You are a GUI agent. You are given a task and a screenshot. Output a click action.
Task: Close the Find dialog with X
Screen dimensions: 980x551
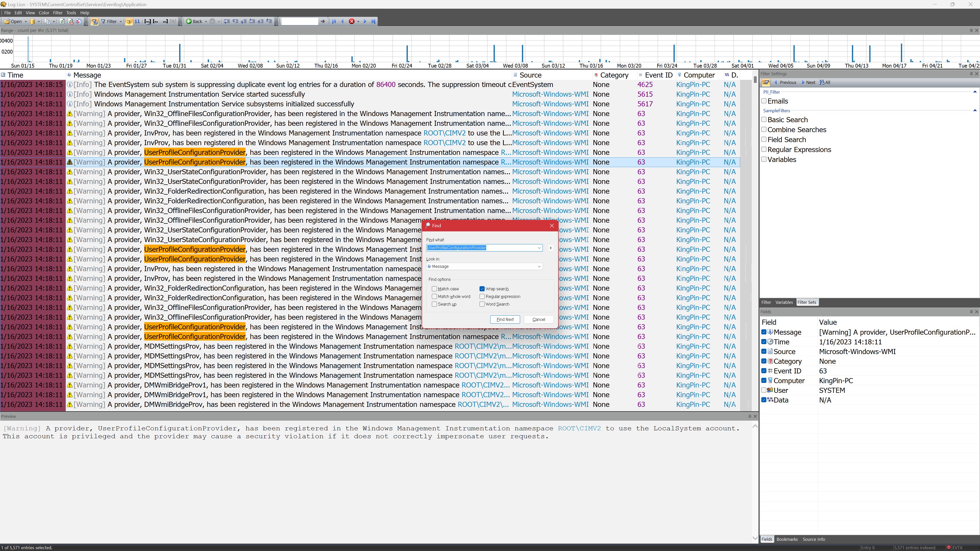552,226
